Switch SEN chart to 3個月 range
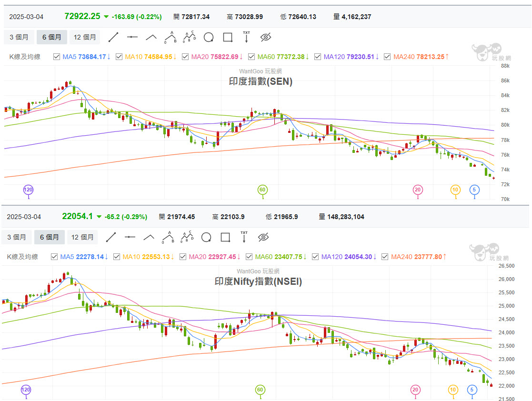 19,37
